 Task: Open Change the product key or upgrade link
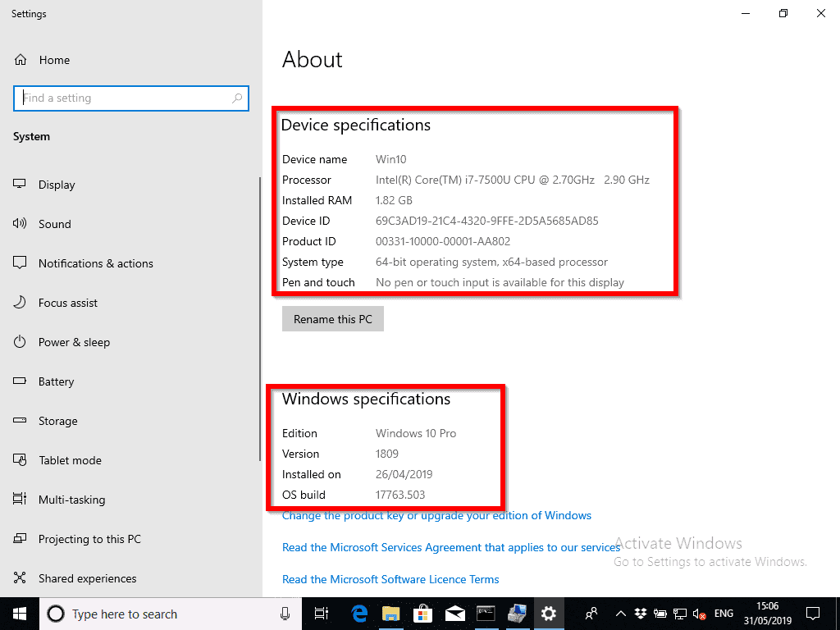tap(436, 515)
